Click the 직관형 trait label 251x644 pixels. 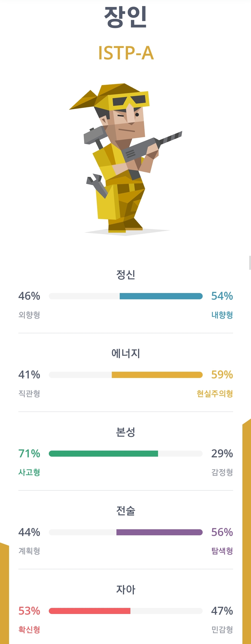pyautogui.click(x=30, y=394)
